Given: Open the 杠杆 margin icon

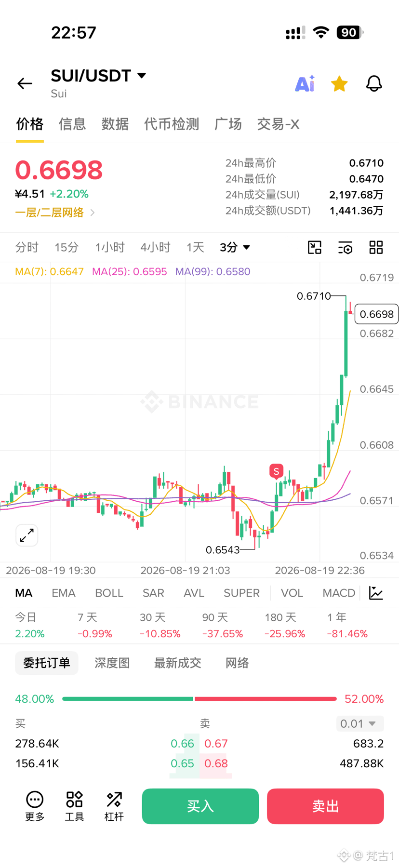Looking at the screenshot, I should pyautogui.click(x=114, y=806).
